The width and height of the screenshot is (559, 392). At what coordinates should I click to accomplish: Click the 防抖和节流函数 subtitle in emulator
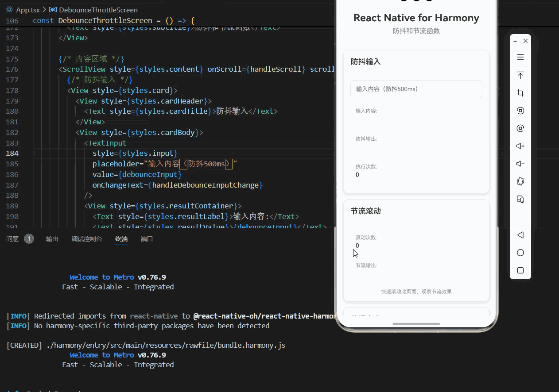coord(416,31)
